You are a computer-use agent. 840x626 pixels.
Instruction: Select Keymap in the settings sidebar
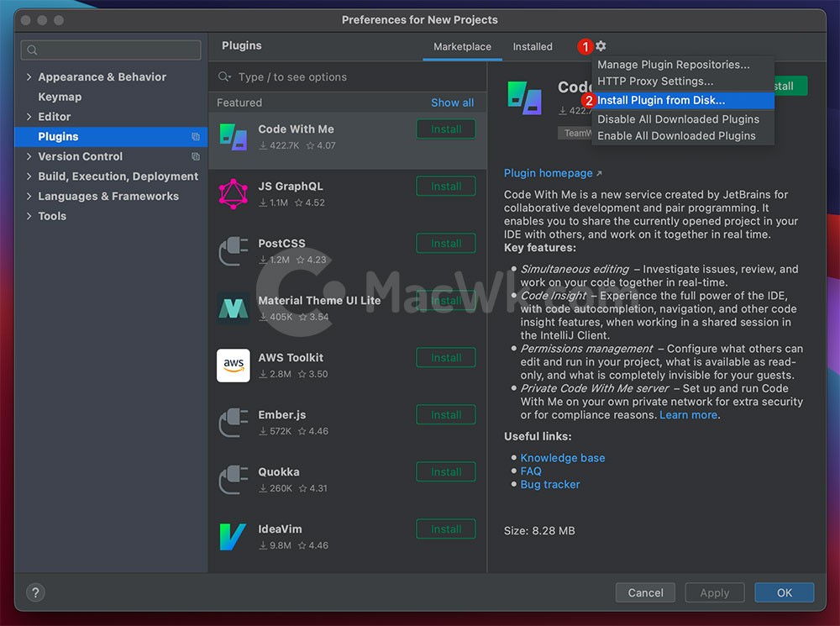[60, 97]
